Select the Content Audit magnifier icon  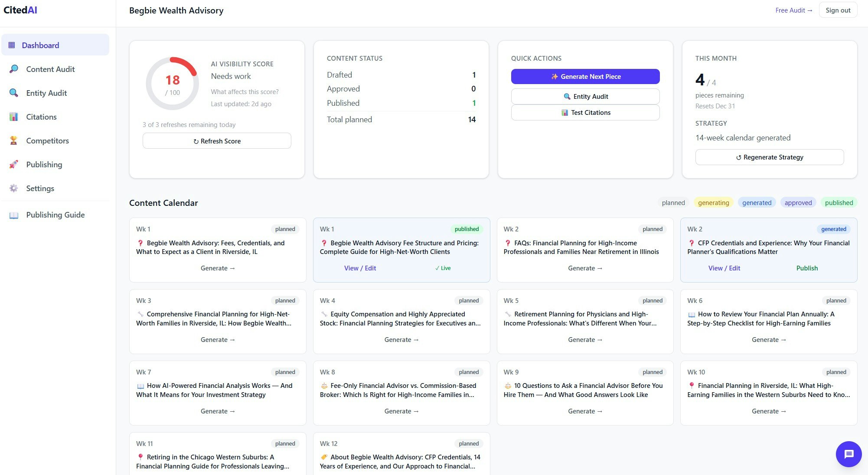(13, 69)
